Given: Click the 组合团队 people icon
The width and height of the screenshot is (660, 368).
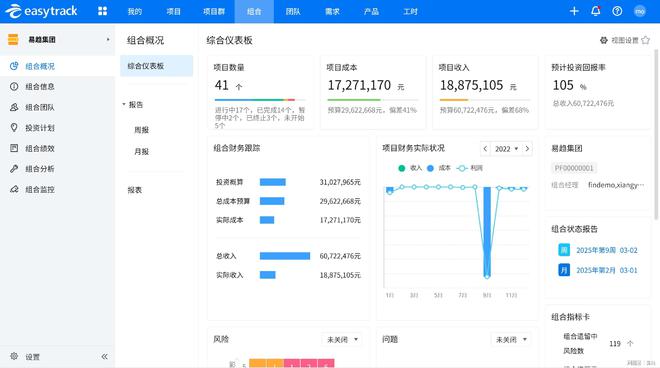Looking at the screenshot, I should pyautogui.click(x=14, y=107).
